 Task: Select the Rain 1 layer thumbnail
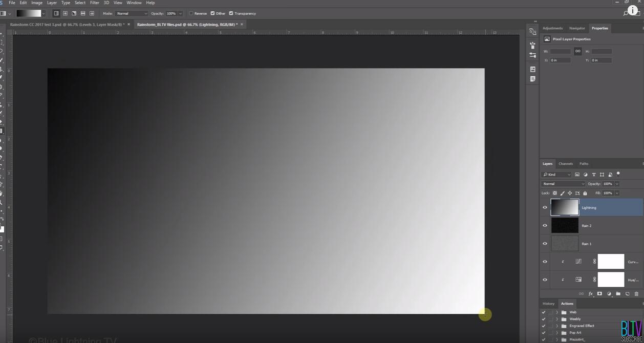pyautogui.click(x=565, y=244)
